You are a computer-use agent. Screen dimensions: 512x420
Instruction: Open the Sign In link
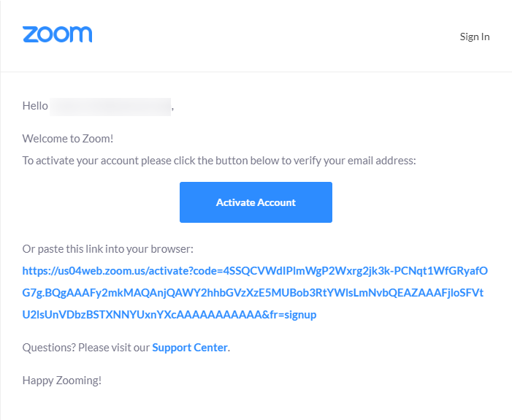[475, 37]
